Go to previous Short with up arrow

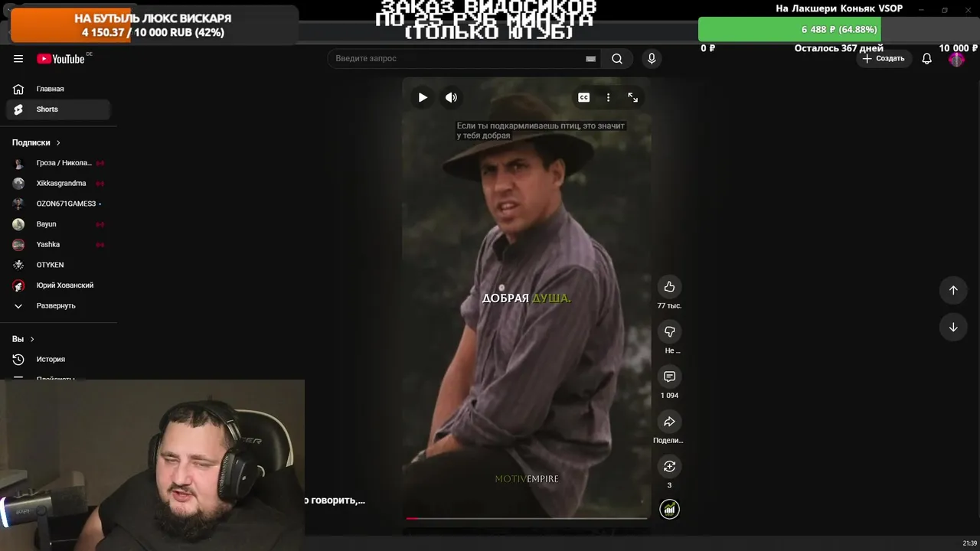pyautogui.click(x=953, y=290)
